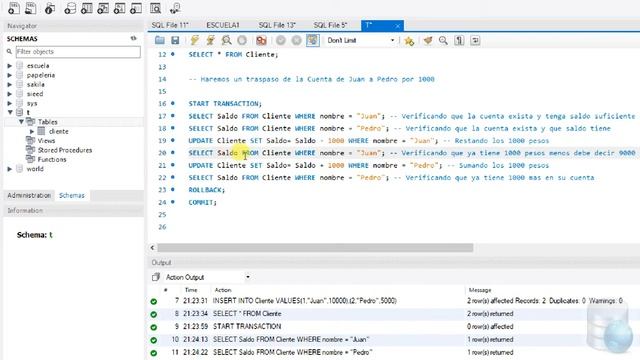640x360 pixels.
Task: Save the statement as a snippet with the star icon
Action: coord(409,40)
